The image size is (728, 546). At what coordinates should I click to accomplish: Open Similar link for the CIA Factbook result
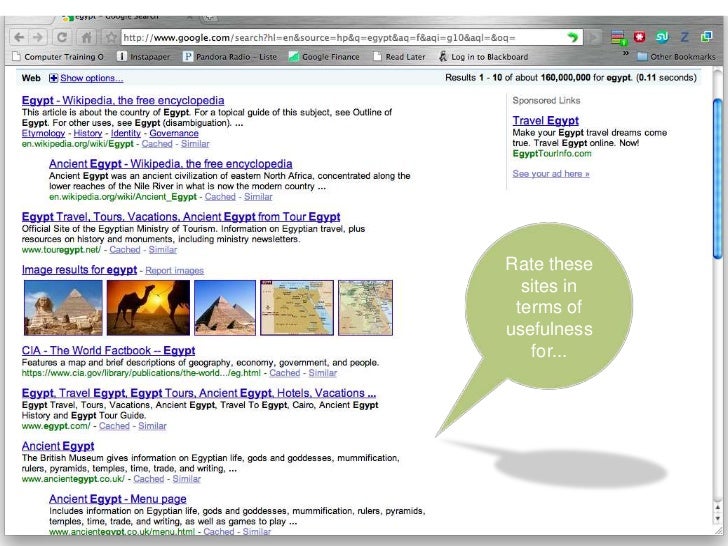(x=323, y=373)
